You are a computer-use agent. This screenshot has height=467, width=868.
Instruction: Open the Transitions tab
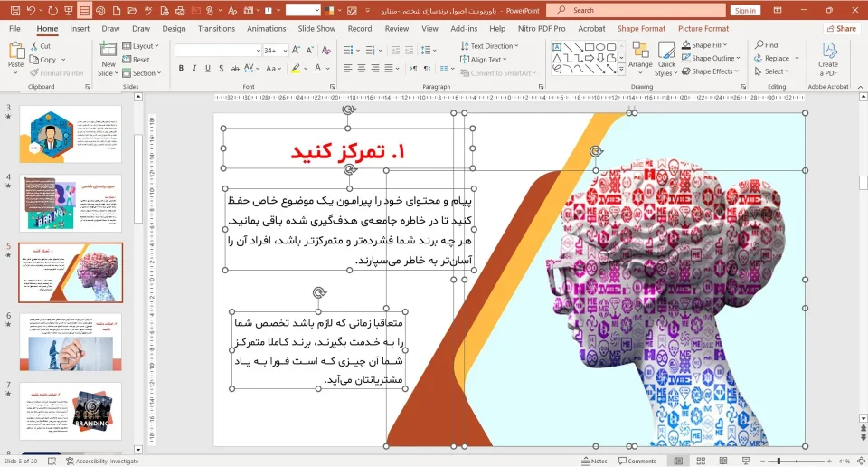click(x=216, y=29)
